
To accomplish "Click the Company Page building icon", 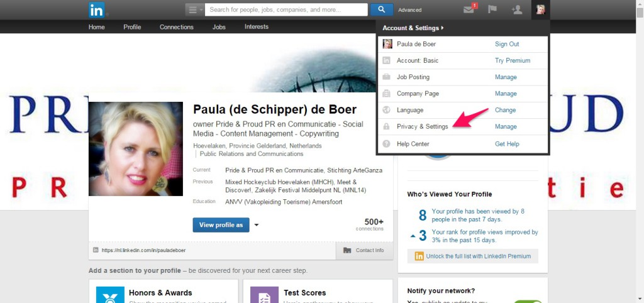I will point(387,93).
